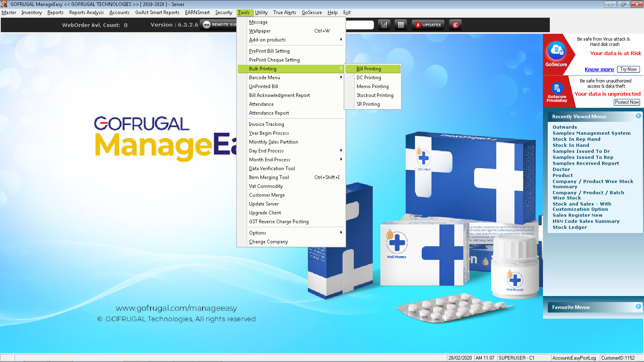Open the Reports Analysis menu
644x362 pixels.
coord(87,12)
